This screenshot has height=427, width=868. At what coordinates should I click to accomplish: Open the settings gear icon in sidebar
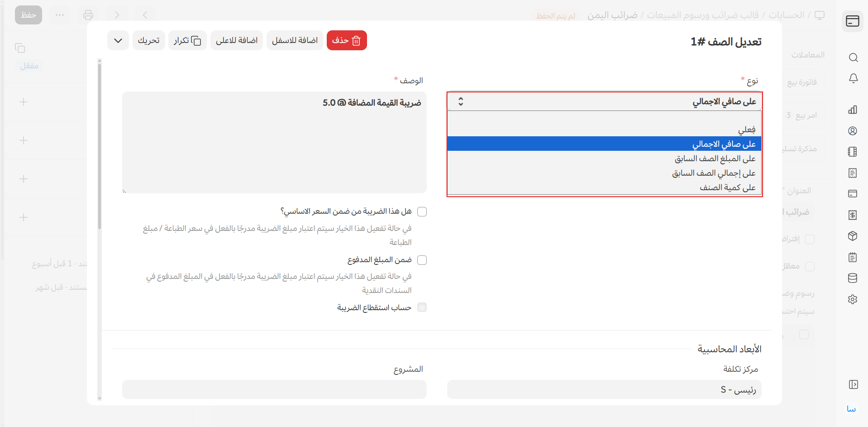click(853, 299)
